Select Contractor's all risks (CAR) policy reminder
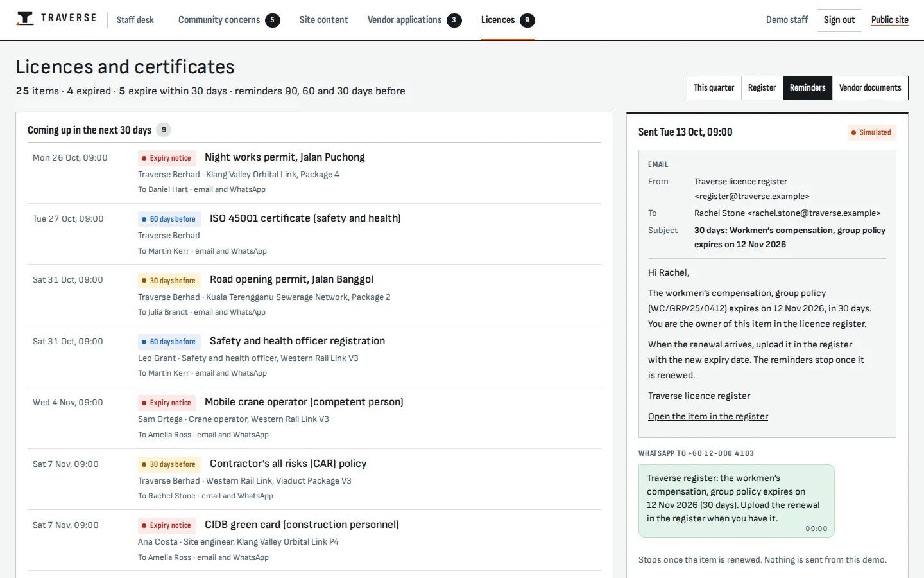924x578 pixels. pyautogui.click(x=314, y=479)
